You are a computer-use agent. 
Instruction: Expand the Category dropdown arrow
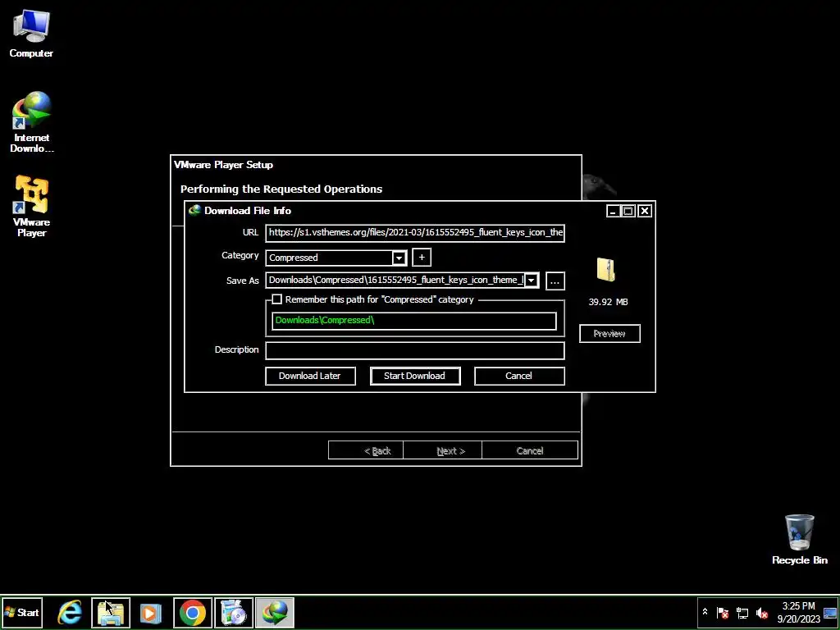399,258
